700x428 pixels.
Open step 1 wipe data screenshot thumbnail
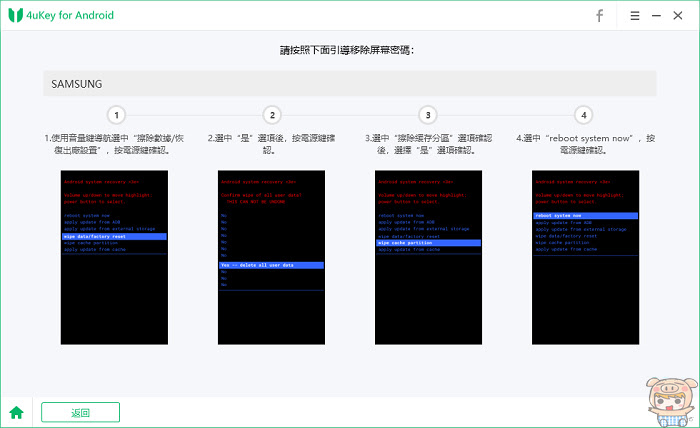114,257
